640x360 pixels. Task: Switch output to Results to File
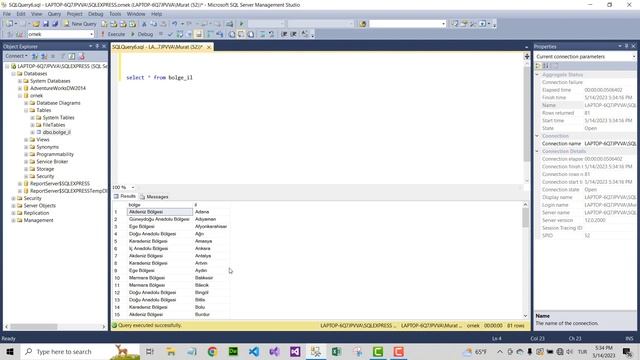pos(251,34)
